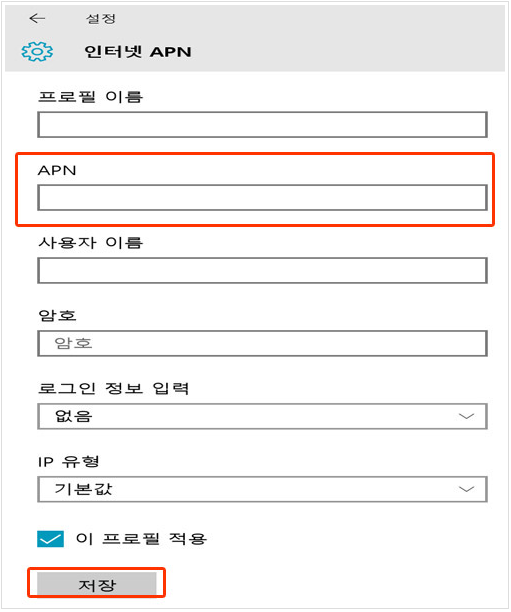The image size is (511, 612).
Task: Click the chevron on the 없음 combo box
Action: pos(466,416)
